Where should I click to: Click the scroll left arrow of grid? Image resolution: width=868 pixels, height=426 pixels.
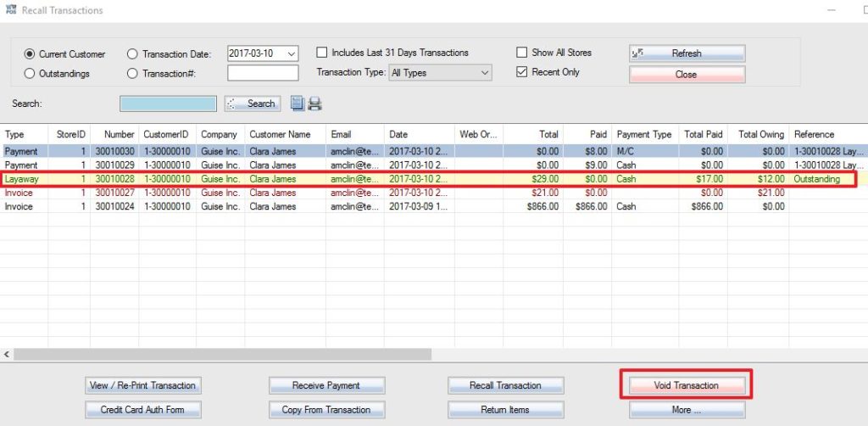[7, 354]
